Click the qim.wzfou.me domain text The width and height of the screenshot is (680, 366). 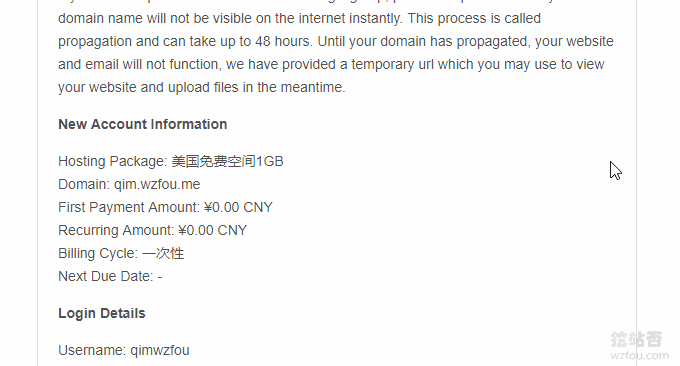(157, 184)
